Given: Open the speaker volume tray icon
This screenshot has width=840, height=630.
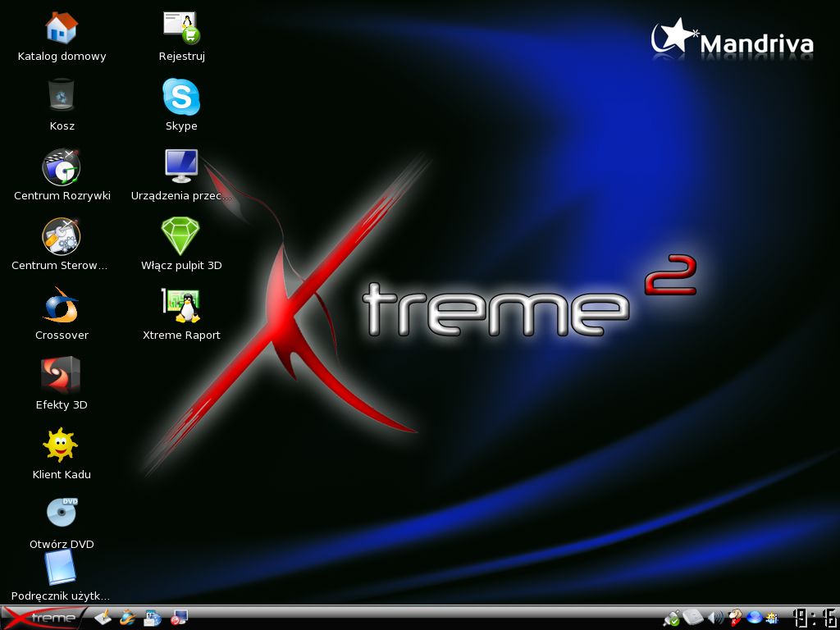Looking at the screenshot, I should point(715,619).
